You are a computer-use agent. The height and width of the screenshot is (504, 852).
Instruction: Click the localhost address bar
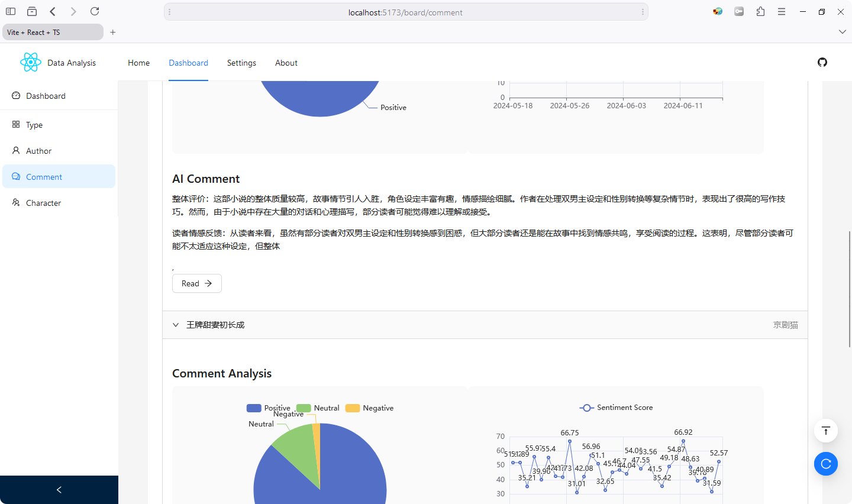point(406,12)
